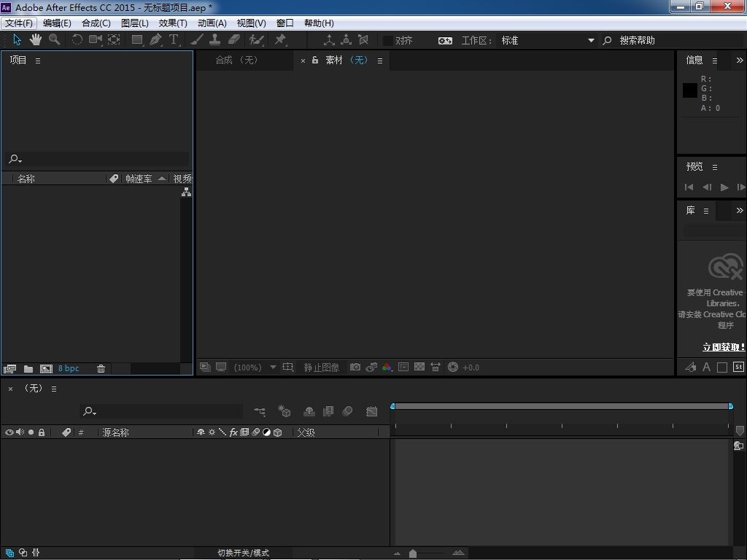Viewport: 747px width, 560px height.
Task: Select the Pan Behind anchor tool
Action: coord(114,40)
